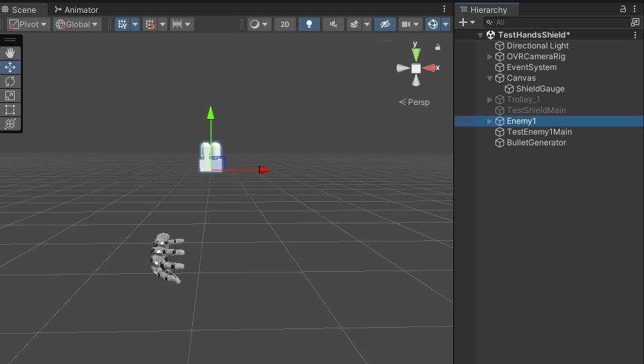The image size is (644, 364).
Task: Open scene camera settings dropdown
Action: point(410,24)
